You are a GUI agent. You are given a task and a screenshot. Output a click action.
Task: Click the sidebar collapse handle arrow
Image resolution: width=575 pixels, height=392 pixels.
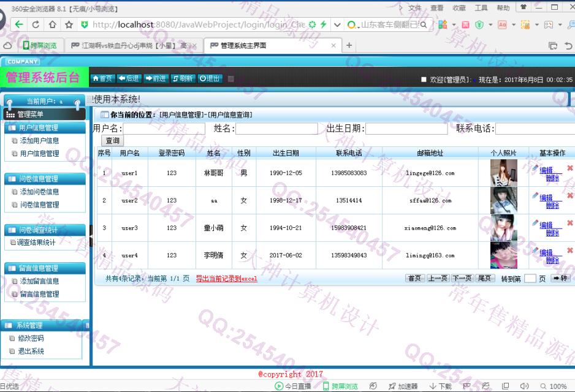coord(91,236)
